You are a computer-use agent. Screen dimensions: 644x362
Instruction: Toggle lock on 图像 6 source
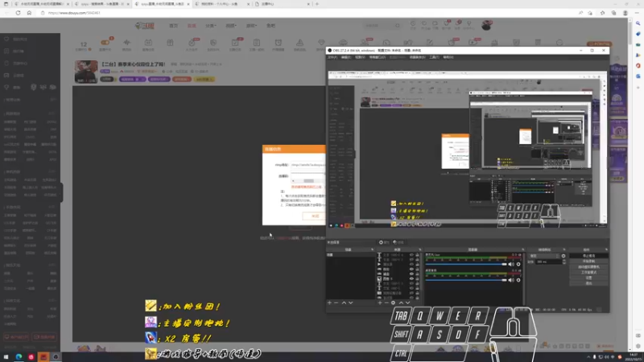point(417,278)
